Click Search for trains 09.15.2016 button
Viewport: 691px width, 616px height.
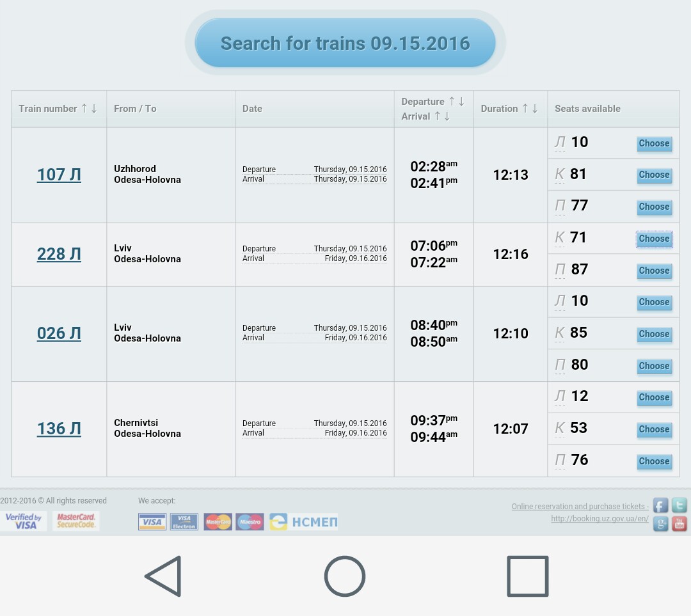(345, 43)
